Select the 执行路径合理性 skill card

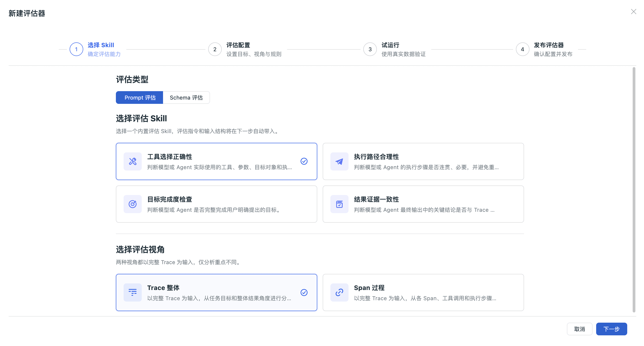tap(423, 161)
